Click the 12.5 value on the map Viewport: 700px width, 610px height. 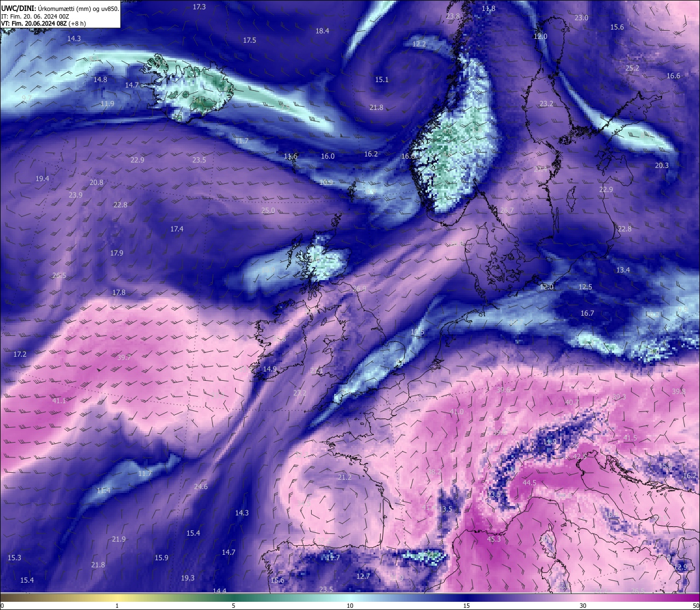pyautogui.click(x=586, y=287)
